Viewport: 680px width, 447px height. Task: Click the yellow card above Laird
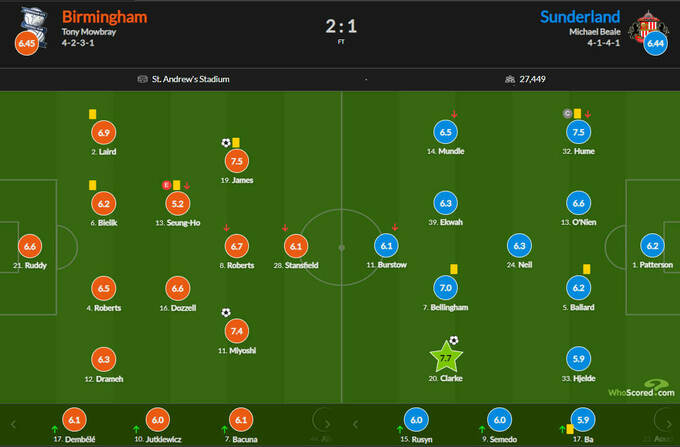[x=91, y=114]
